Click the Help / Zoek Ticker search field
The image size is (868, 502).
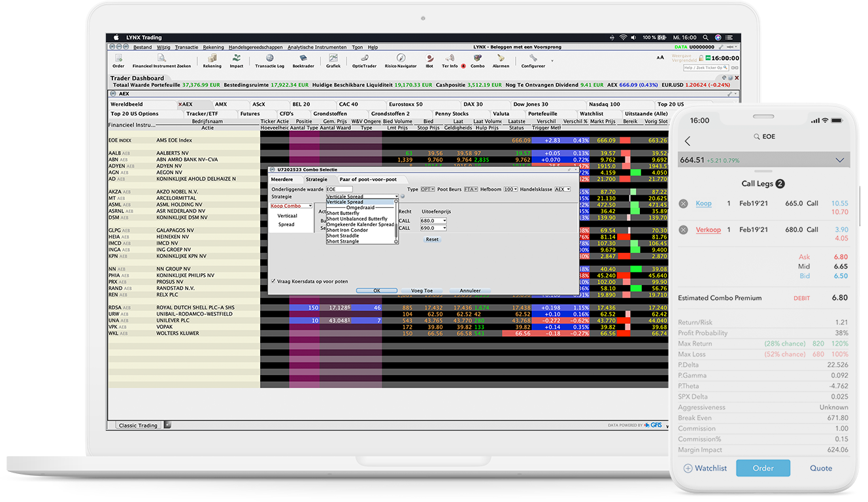click(x=707, y=67)
